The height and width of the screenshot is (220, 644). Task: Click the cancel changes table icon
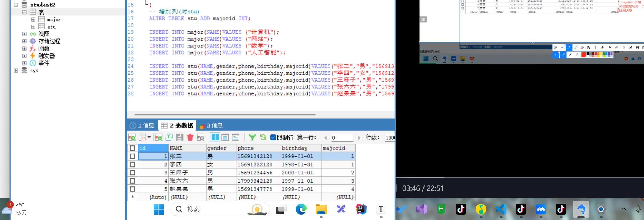201,137
